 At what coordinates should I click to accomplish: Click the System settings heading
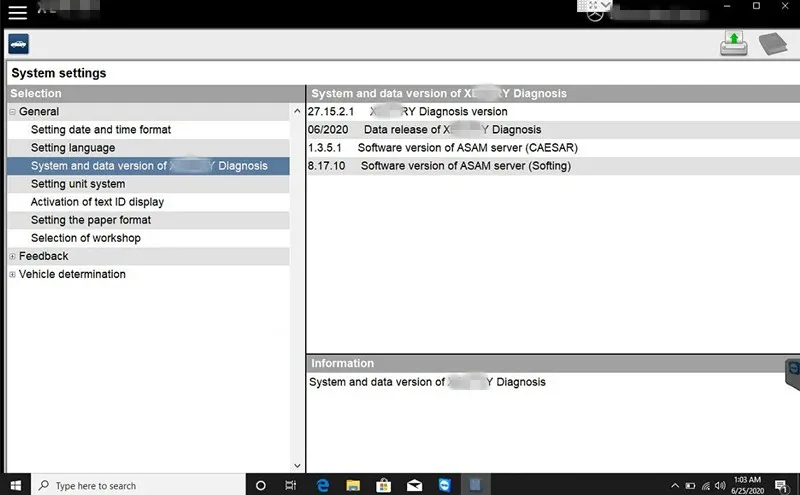[59, 73]
